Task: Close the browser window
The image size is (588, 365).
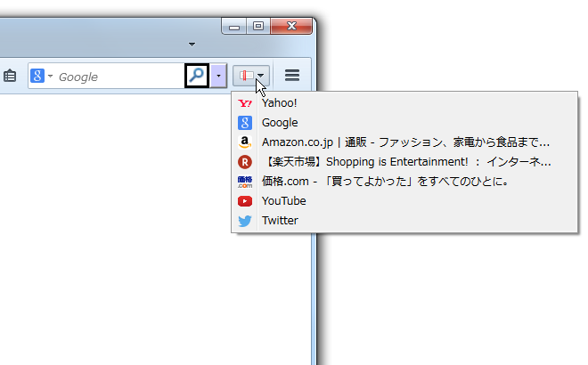Action: pyautogui.click(x=291, y=26)
